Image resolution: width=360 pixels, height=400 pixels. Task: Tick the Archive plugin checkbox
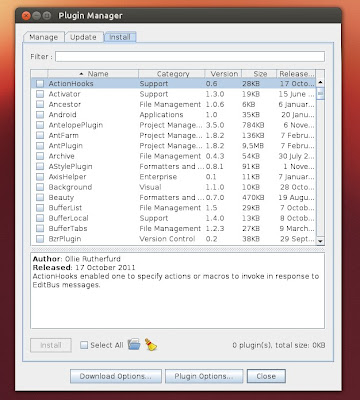40,156
